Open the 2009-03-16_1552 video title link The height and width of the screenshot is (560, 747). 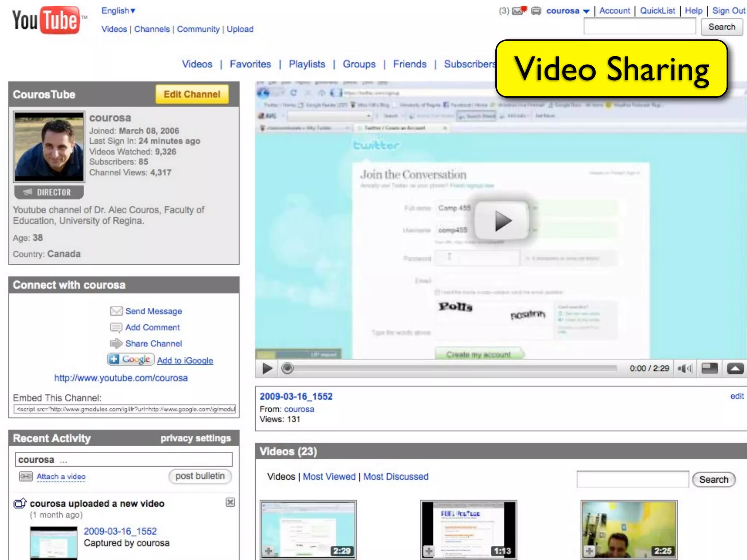coord(296,396)
